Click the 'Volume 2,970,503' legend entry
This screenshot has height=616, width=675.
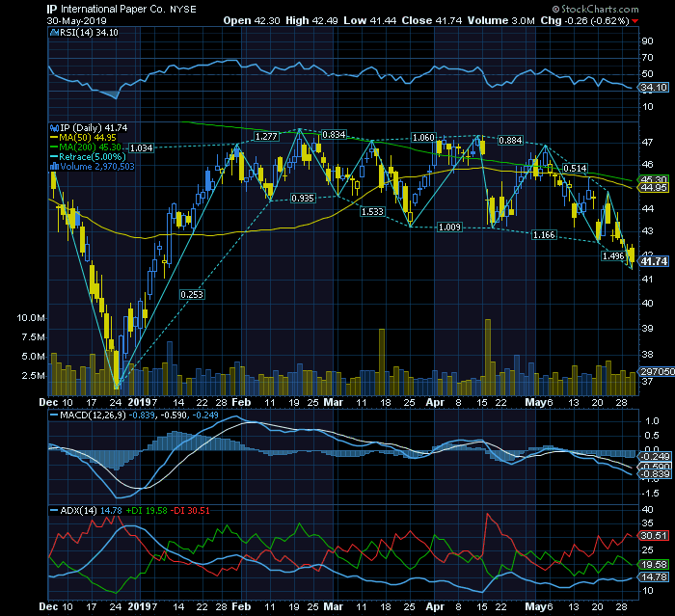click(97, 166)
